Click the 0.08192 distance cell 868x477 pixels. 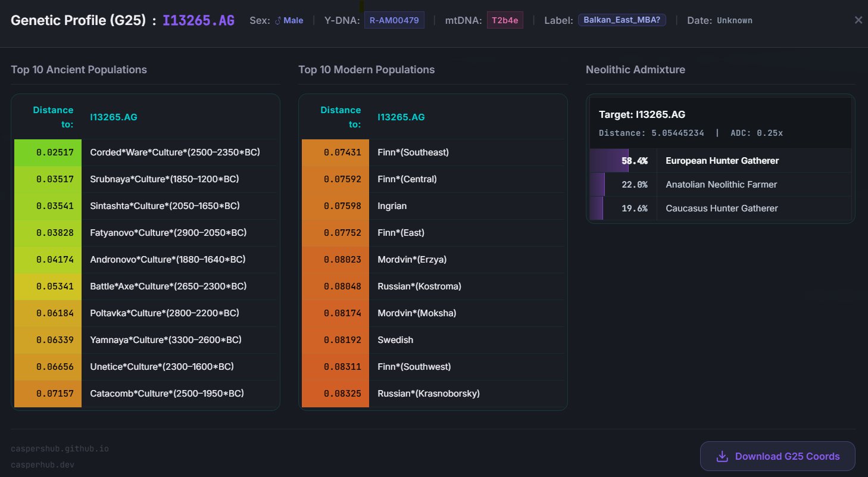[x=335, y=340]
